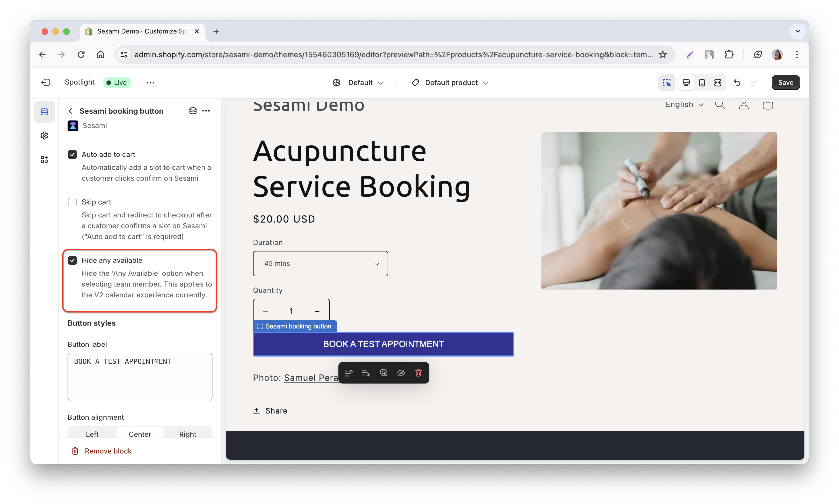Open Chrome profile avatar
Image resolution: width=839 pixels, height=504 pixels.
(777, 54)
